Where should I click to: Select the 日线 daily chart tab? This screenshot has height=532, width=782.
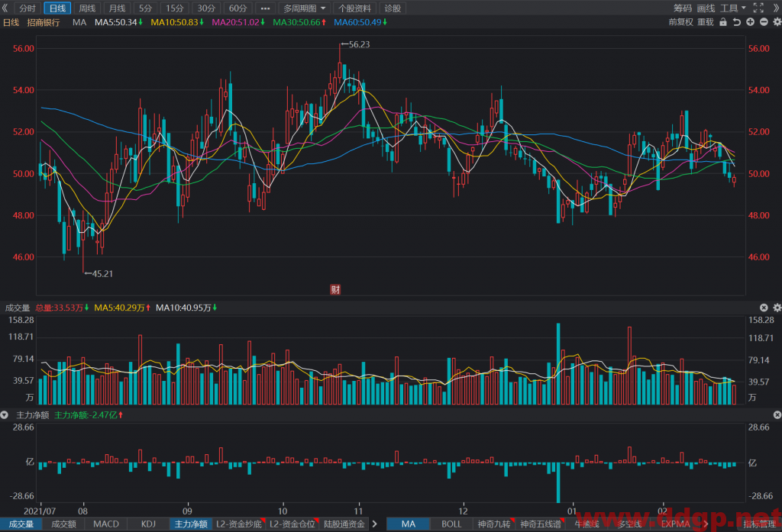[x=57, y=8]
